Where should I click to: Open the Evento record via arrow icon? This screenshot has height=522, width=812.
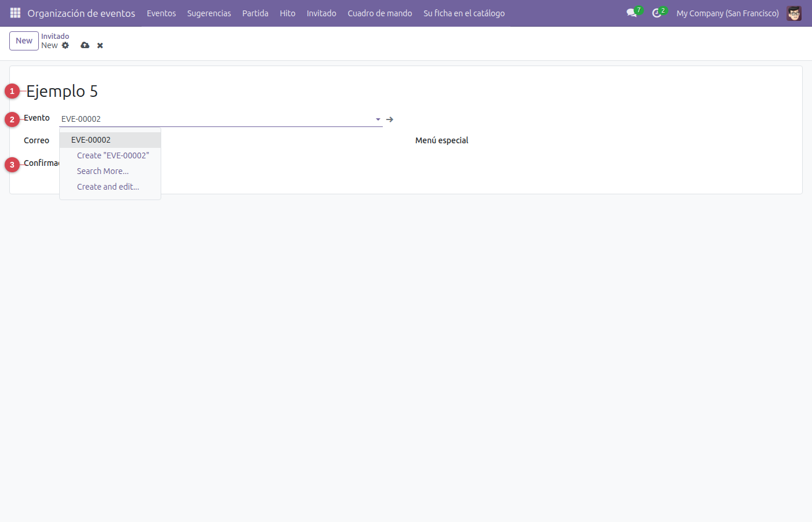click(x=390, y=119)
